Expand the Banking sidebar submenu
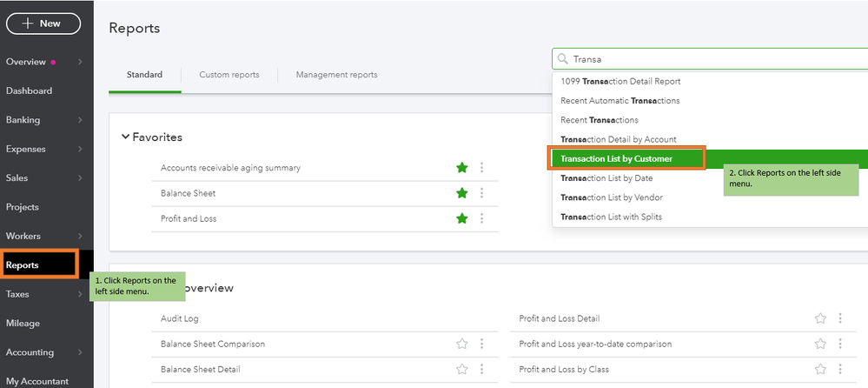 (x=80, y=120)
